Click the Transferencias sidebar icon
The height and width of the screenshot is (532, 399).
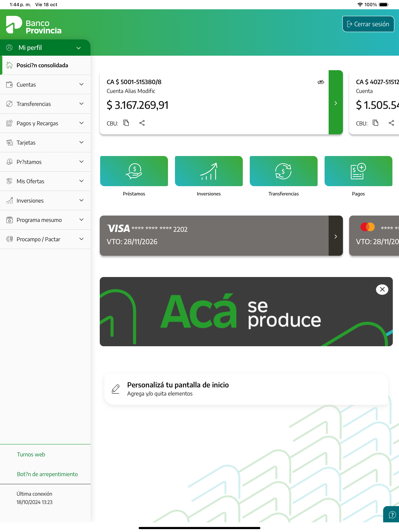9,104
